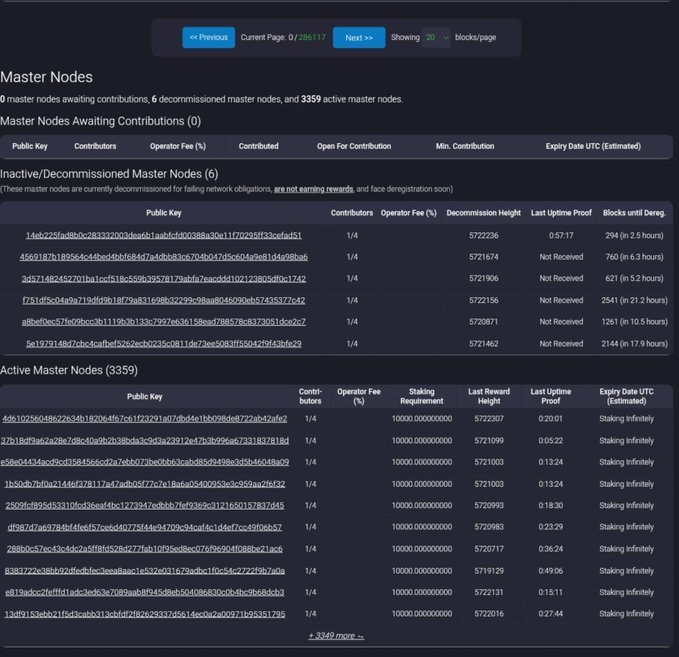Click the 'are not earning rewards' underlined text
Screen dimensions: 679x657
(x=314, y=189)
